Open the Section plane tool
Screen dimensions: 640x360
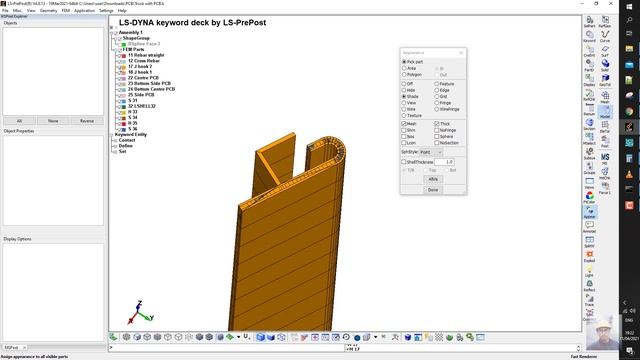coord(590,123)
